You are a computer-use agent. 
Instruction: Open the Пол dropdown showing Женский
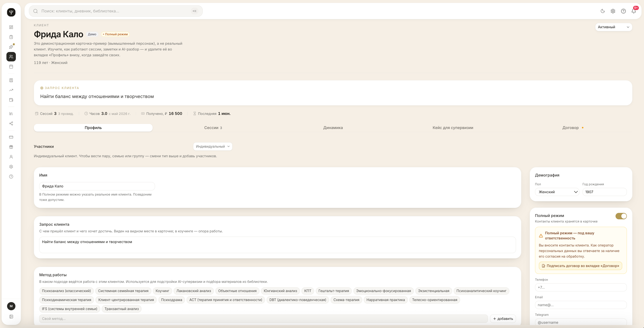557,192
